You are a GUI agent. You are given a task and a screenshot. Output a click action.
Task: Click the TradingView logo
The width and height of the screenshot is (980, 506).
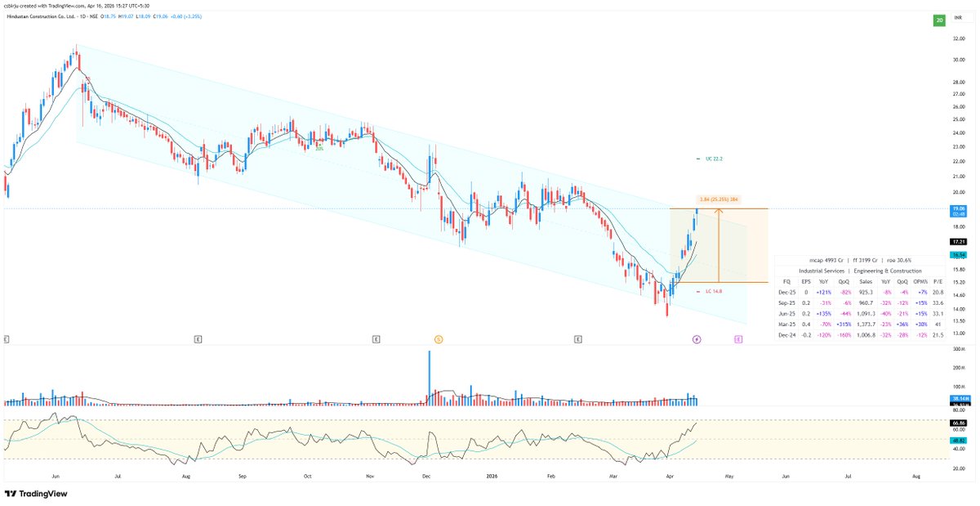(x=36, y=494)
